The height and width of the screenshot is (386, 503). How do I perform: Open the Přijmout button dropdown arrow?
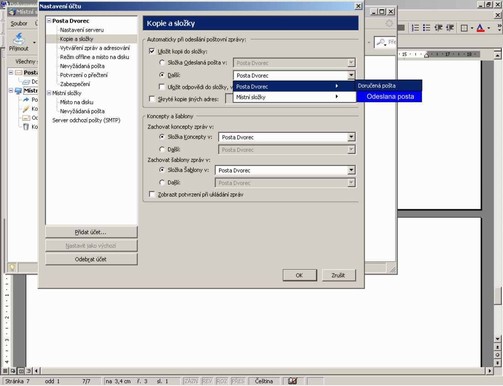34,43
